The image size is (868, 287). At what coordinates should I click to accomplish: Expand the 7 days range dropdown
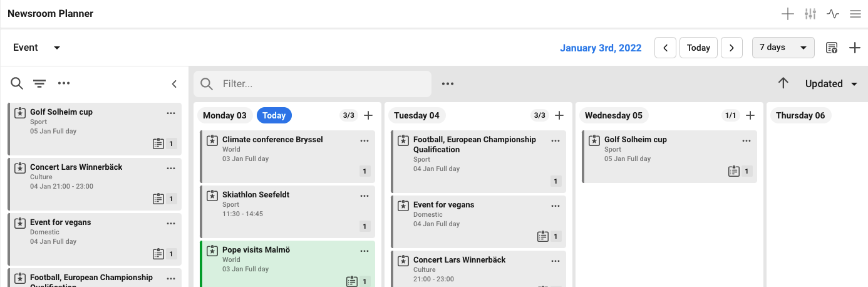pos(783,48)
